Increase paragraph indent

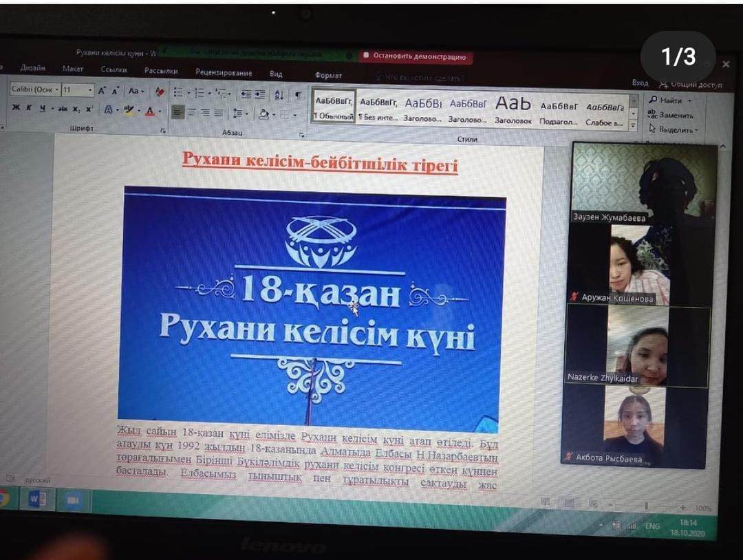[x=259, y=94]
